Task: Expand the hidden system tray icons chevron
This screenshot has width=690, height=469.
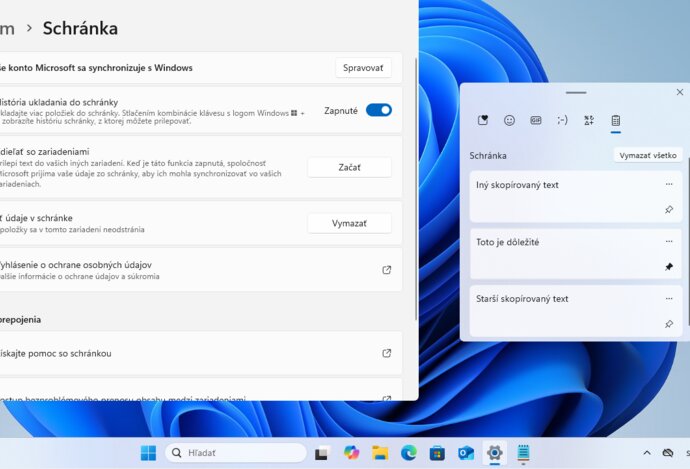Action: pyautogui.click(x=647, y=453)
